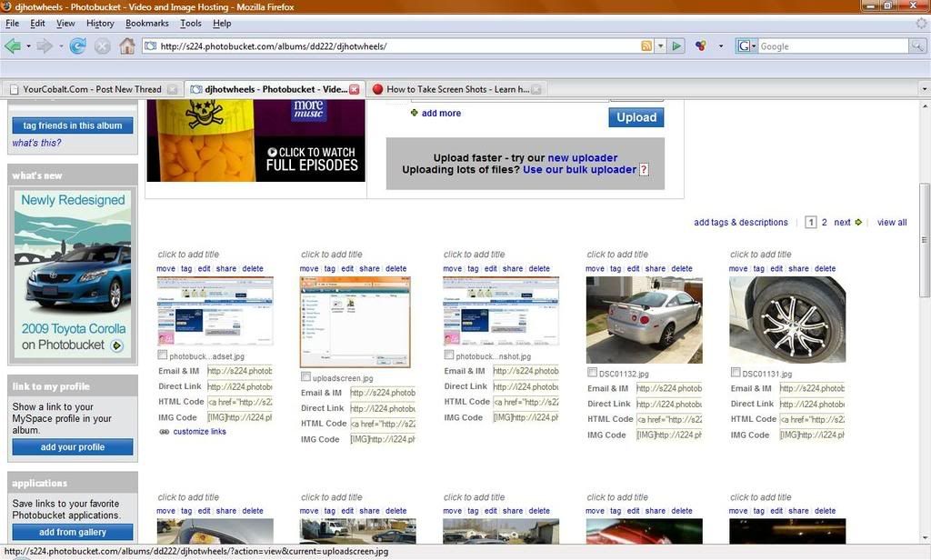Open the Bookmarks menu
Viewport: 931px width, 560px height.
click(x=146, y=23)
